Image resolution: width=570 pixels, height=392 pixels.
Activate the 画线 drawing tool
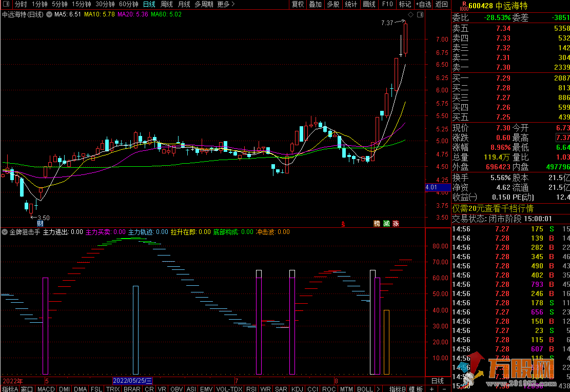click(369, 5)
